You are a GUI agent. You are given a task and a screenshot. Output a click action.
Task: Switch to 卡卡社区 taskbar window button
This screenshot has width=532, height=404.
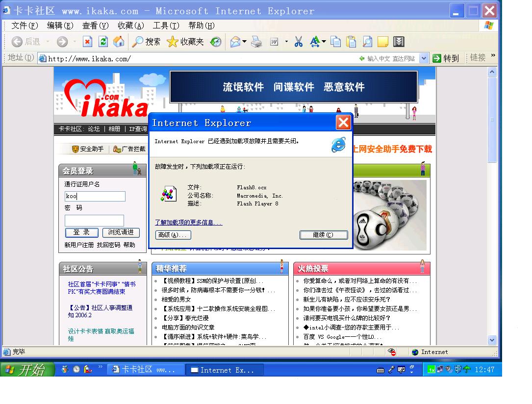click(146, 370)
